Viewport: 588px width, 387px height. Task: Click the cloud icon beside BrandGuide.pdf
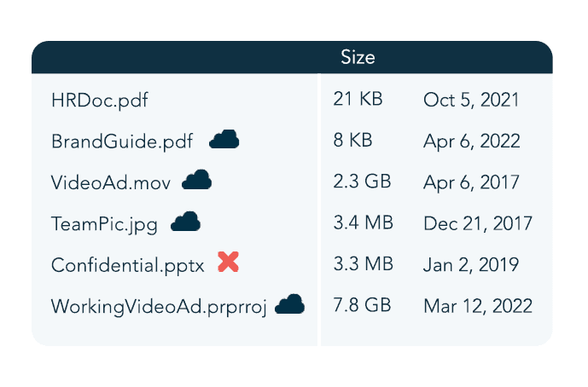224,139
